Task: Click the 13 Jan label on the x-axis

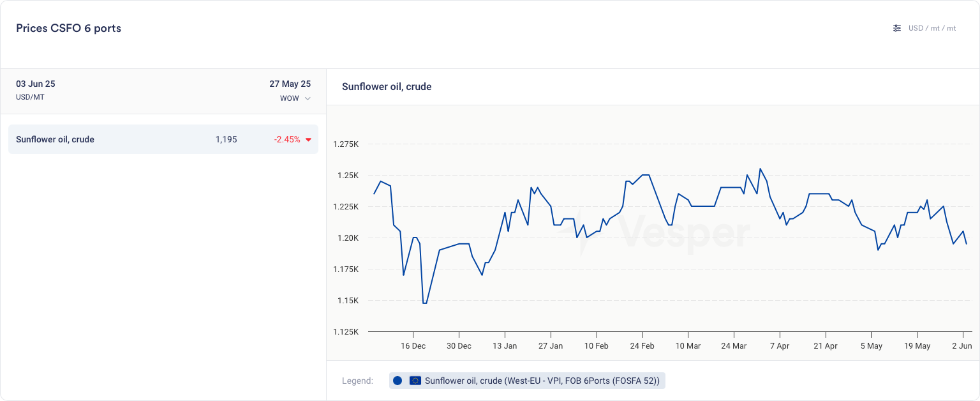Action: coord(505,346)
